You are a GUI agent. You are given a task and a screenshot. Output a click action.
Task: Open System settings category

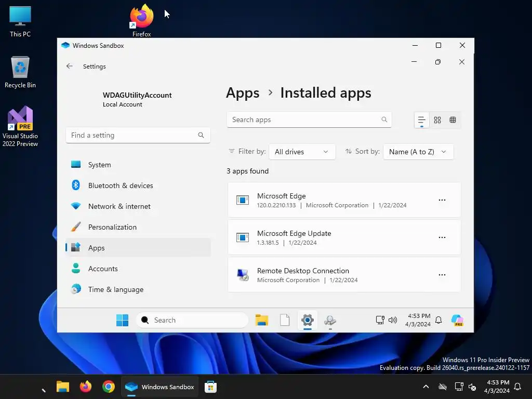coord(138,165)
